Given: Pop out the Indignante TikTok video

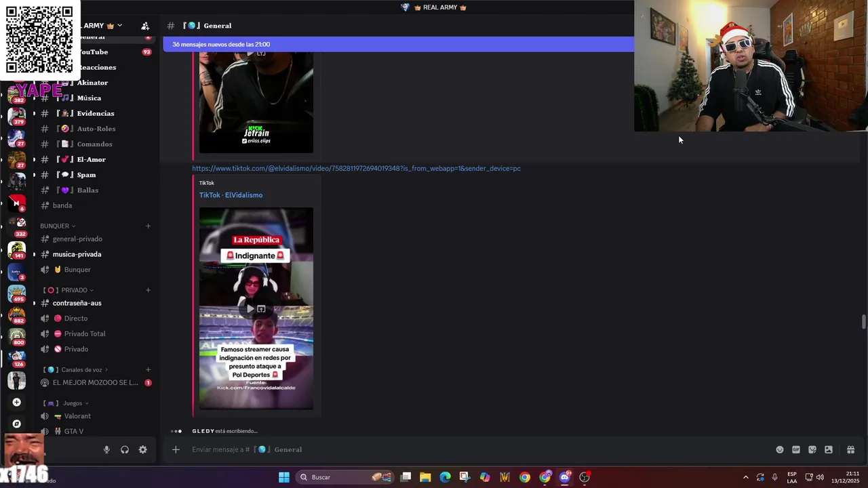Looking at the screenshot, I should click(x=261, y=309).
